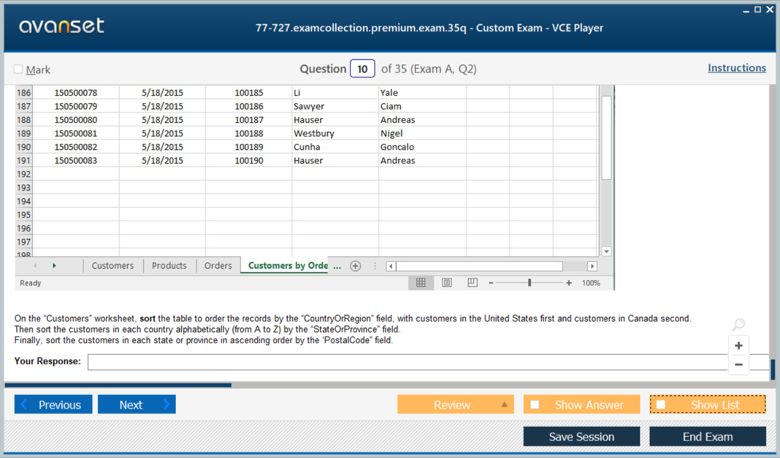Click the question number 10 box
The image size is (780, 458).
pyautogui.click(x=362, y=69)
